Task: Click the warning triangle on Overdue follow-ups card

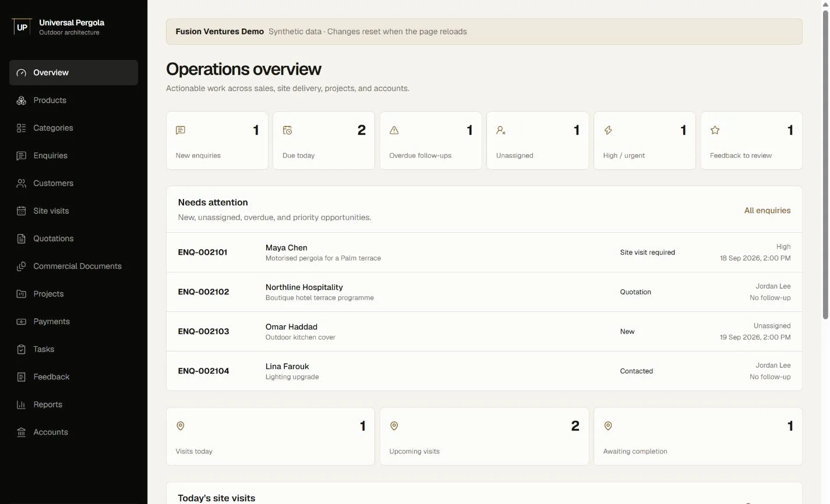Action: [x=394, y=130]
